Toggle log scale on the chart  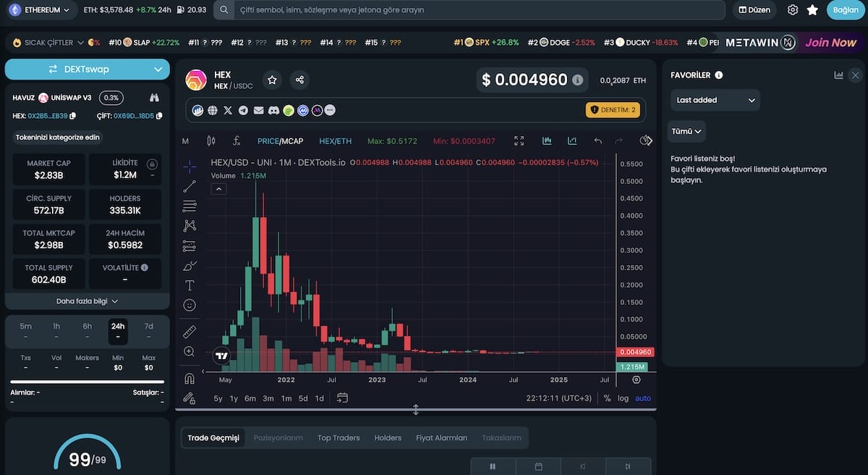point(623,398)
